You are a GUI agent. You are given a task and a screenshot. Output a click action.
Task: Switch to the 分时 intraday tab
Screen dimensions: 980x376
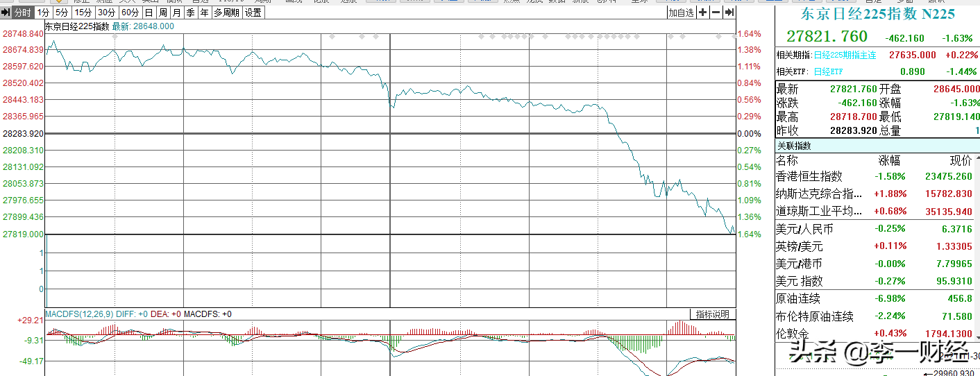(x=23, y=12)
